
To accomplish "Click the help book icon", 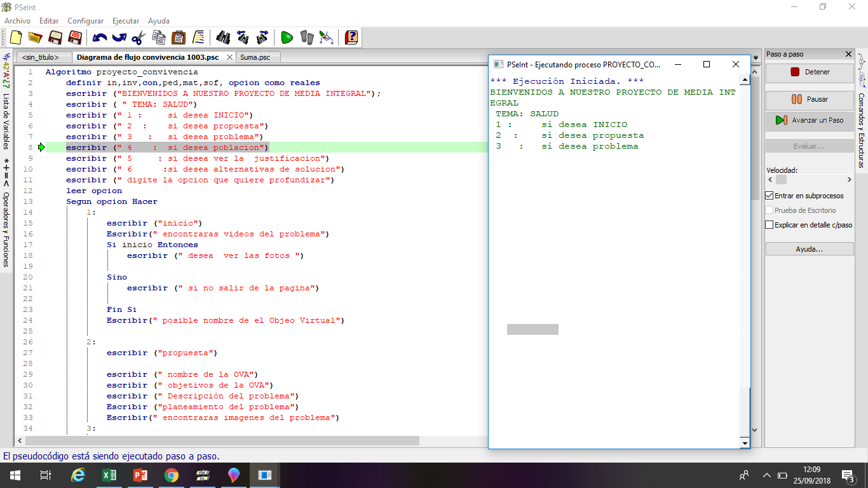I will (351, 37).
